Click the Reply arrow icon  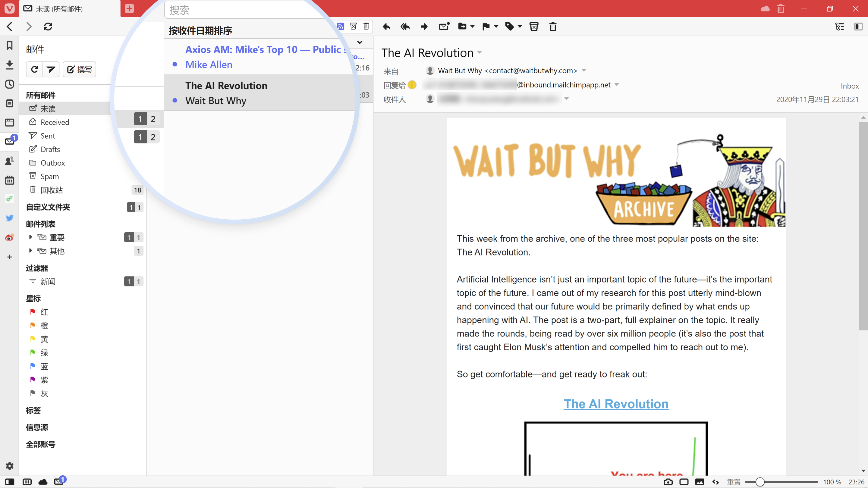pyautogui.click(x=386, y=27)
